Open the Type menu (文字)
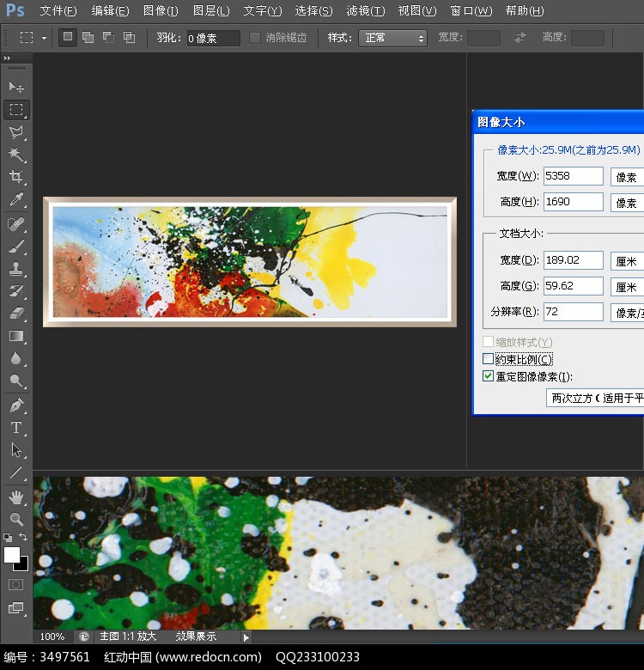Screen dimensions: 644x670 point(262,10)
